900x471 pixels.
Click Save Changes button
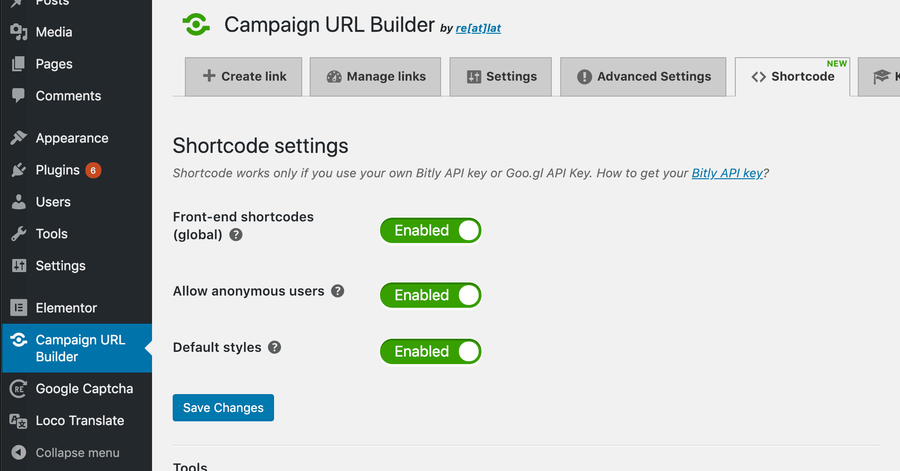click(x=223, y=407)
